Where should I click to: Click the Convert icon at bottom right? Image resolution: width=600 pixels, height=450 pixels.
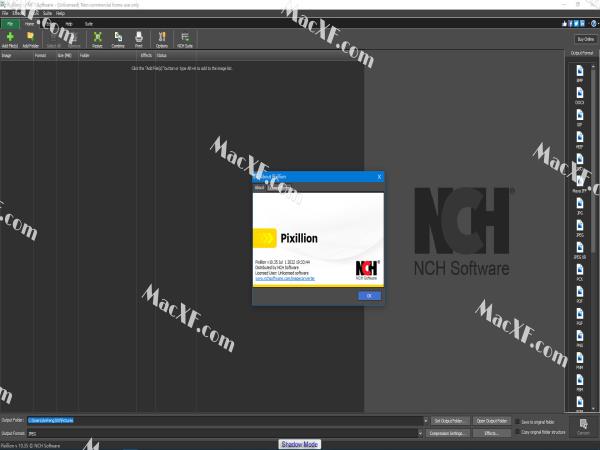click(584, 427)
